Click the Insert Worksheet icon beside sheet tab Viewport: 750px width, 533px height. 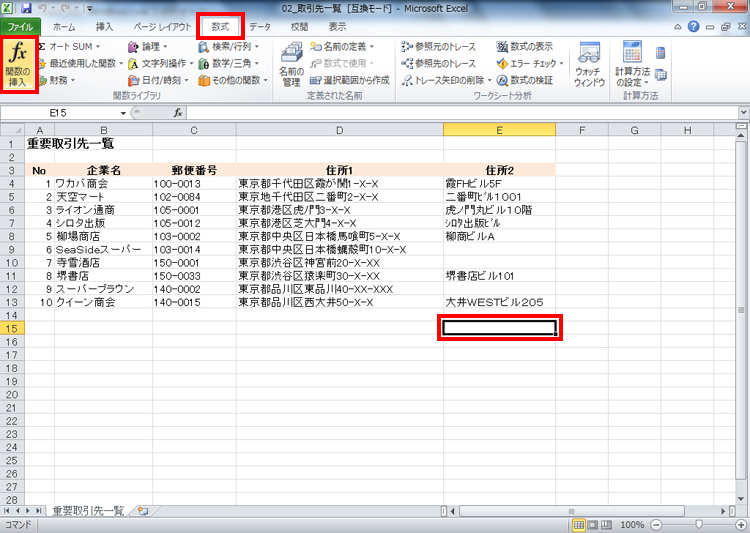(x=143, y=511)
